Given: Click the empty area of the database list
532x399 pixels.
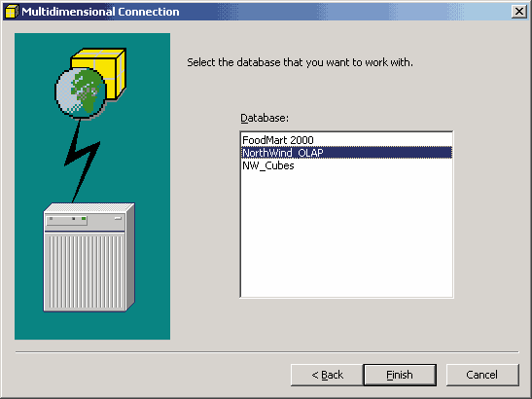Looking at the screenshot, I should click(x=346, y=235).
